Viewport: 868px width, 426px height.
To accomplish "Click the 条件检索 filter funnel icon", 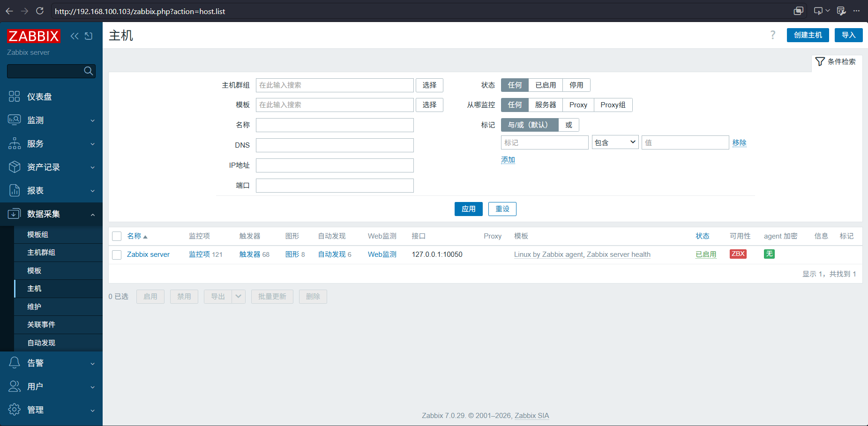I will click(x=820, y=61).
